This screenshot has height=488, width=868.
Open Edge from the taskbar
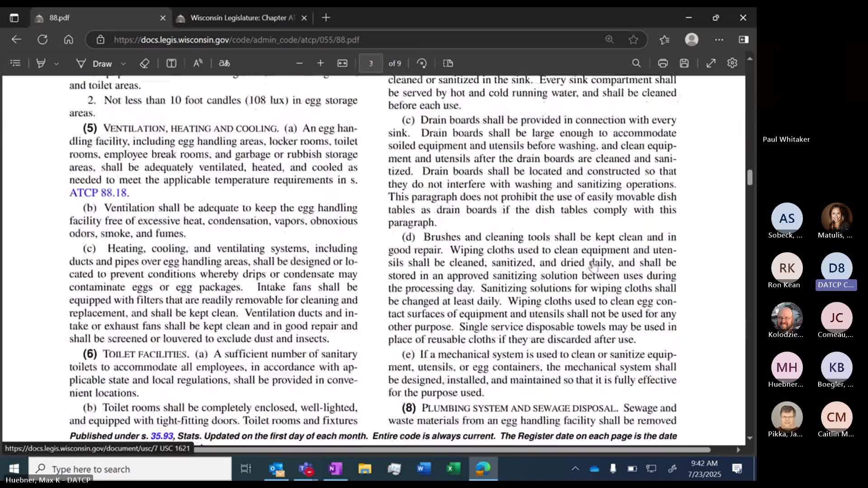(483, 469)
